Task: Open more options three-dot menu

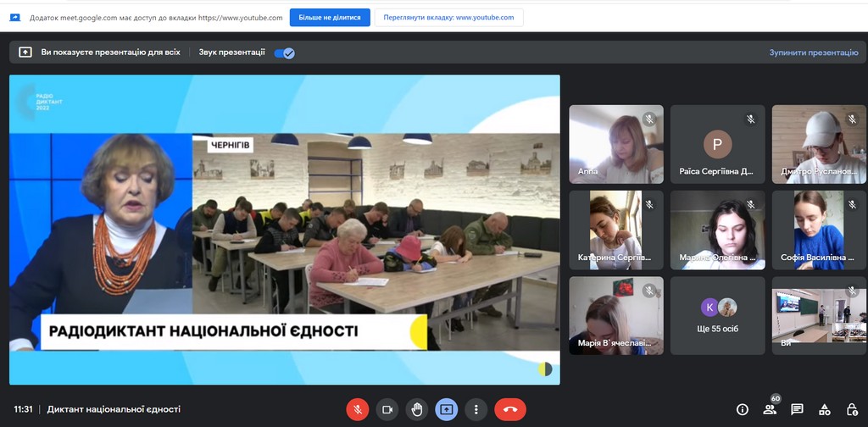Action: tap(477, 409)
